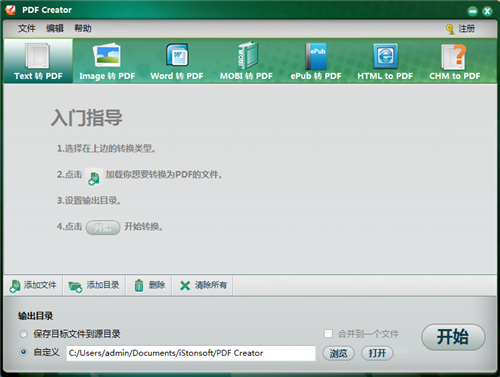Tick the 合并到一个文件 checkbox
The width and height of the screenshot is (500, 377).
328,333
